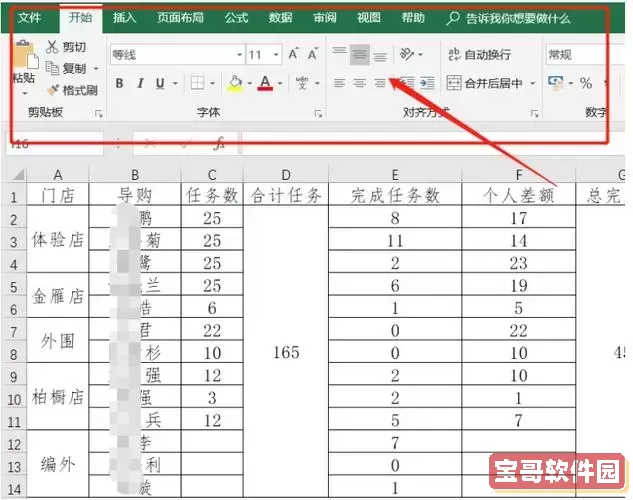Select Bottom Align icon
This screenshot has width=633, height=500.
(x=380, y=55)
